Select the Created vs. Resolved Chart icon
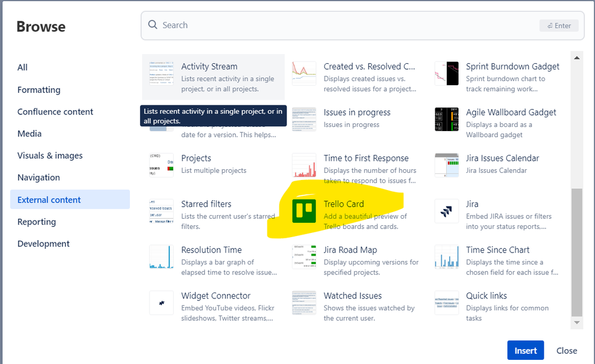 (x=304, y=74)
